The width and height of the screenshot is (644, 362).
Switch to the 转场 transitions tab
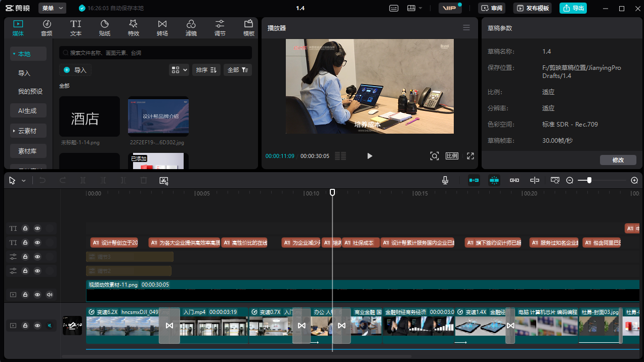pyautogui.click(x=162, y=28)
